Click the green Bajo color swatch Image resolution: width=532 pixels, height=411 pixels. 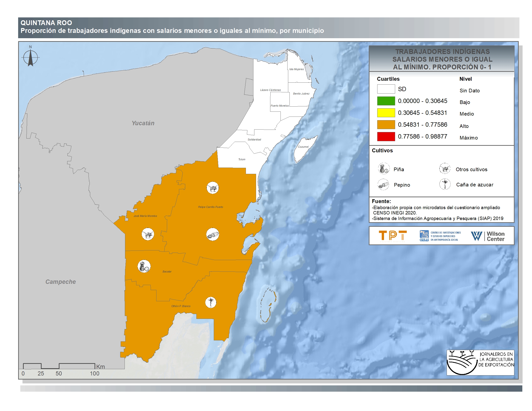386,101
